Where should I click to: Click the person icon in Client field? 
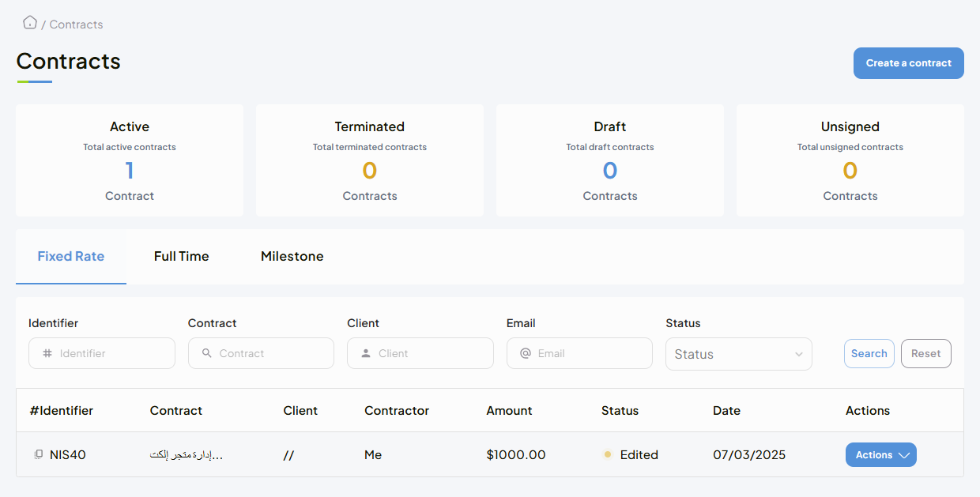tap(366, 354)
